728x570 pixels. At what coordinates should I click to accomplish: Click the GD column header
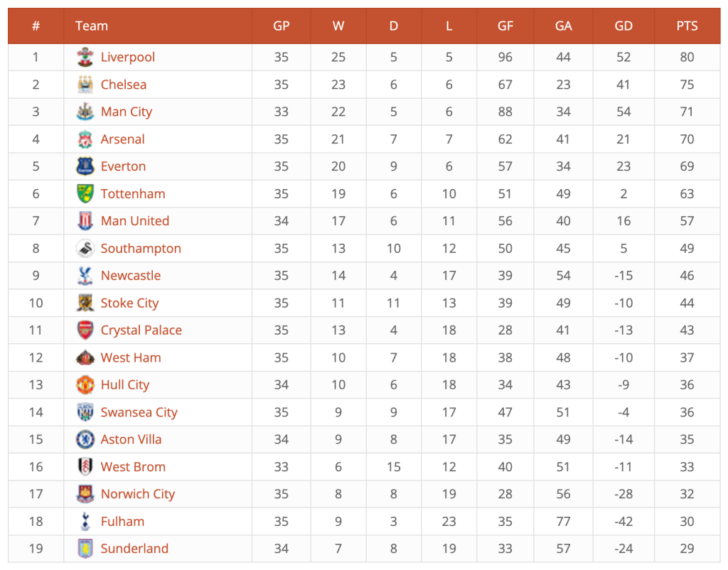[623, 26]
